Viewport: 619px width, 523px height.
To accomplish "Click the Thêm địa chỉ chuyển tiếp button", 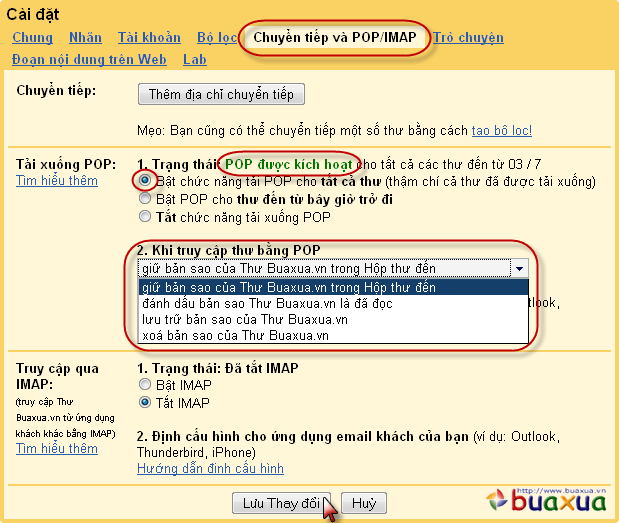I will pos(221,94).
